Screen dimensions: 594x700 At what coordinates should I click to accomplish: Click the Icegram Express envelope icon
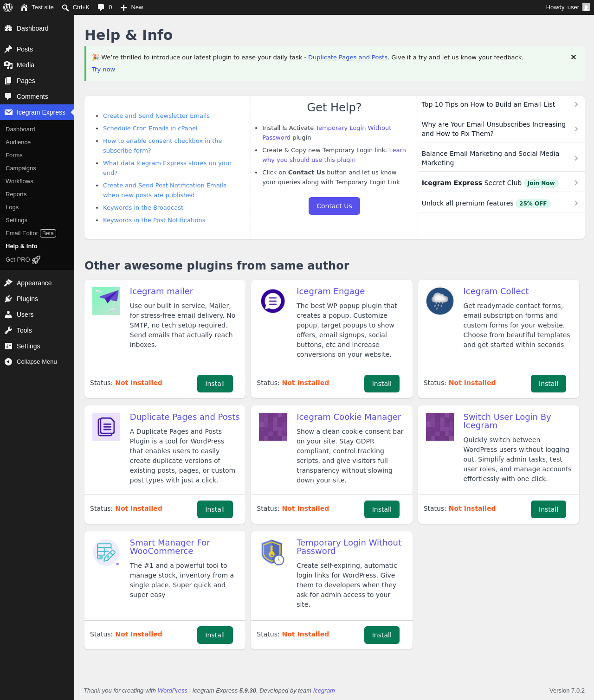tap(8, 112)
